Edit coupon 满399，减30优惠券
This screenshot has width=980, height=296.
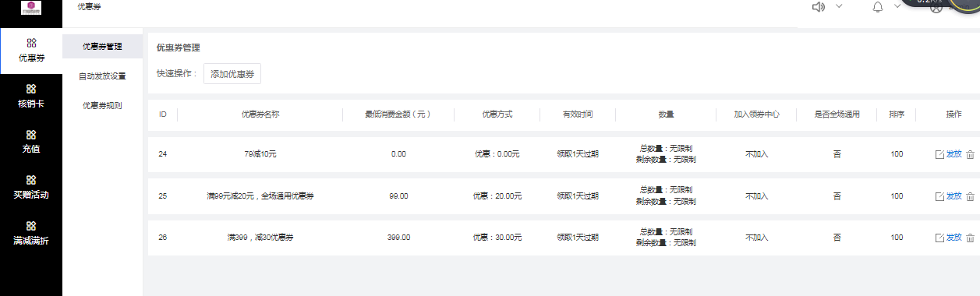coord(939,238)
